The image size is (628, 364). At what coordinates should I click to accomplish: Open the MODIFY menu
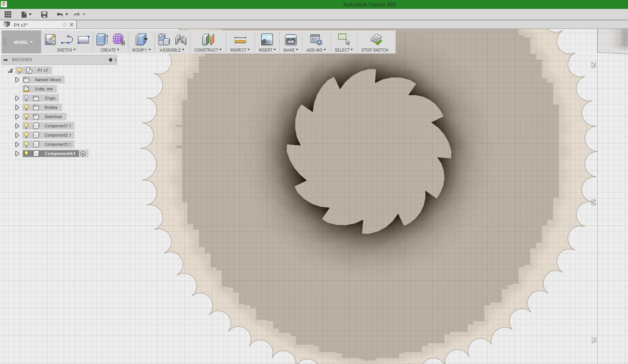coord(142,50)
